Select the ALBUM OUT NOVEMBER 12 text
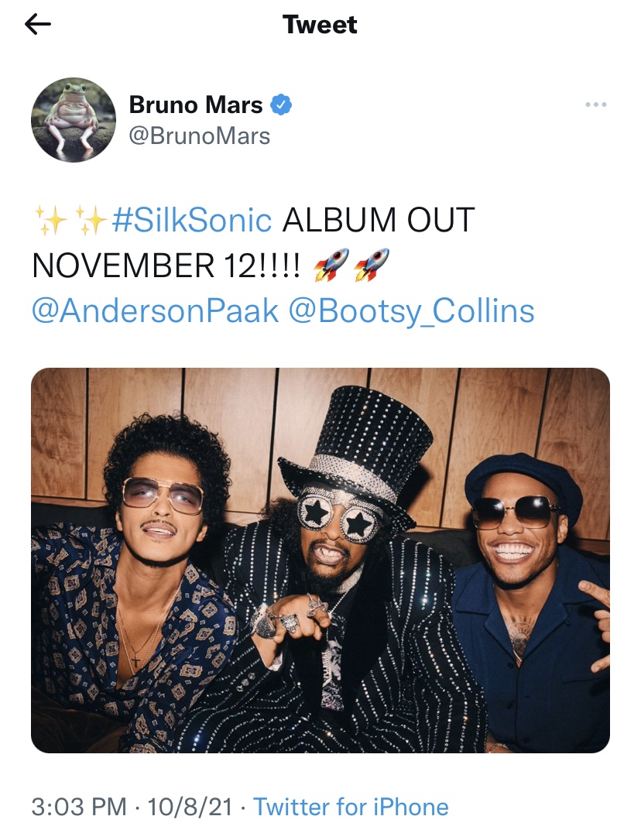 tap(253, 242)
